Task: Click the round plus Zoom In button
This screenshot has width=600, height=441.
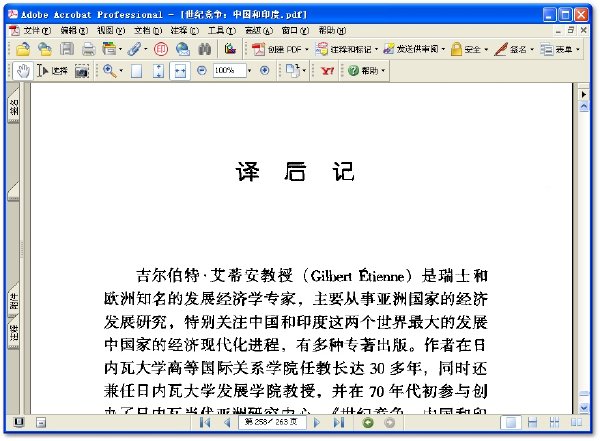Action: [x=264, y=70]
